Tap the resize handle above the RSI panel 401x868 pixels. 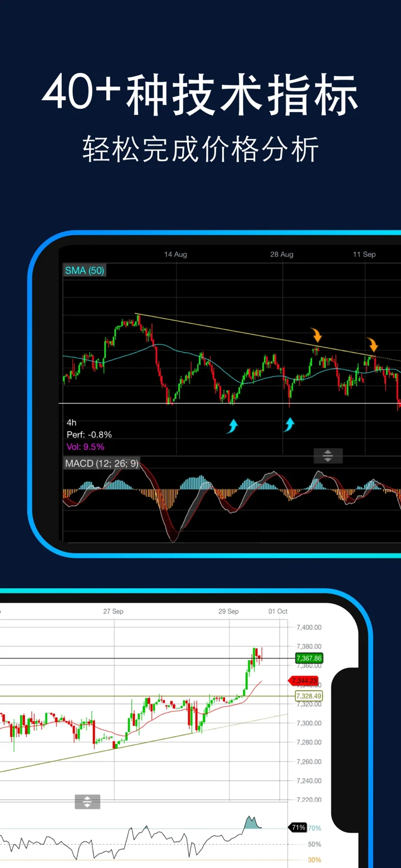(87, 802)
